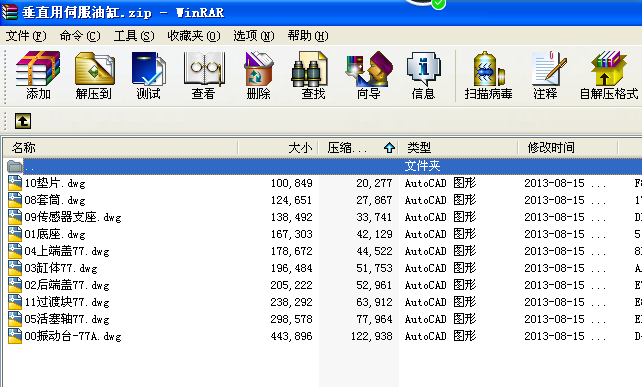Select file name 11过渡块77.dwg
The width and height of the screenshot is (642, 387).
(67, 302)
